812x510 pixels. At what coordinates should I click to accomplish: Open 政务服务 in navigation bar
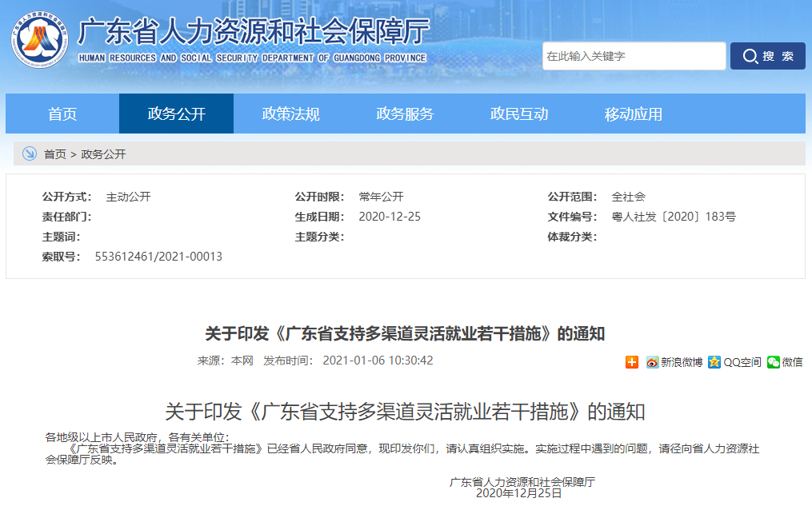405,114
